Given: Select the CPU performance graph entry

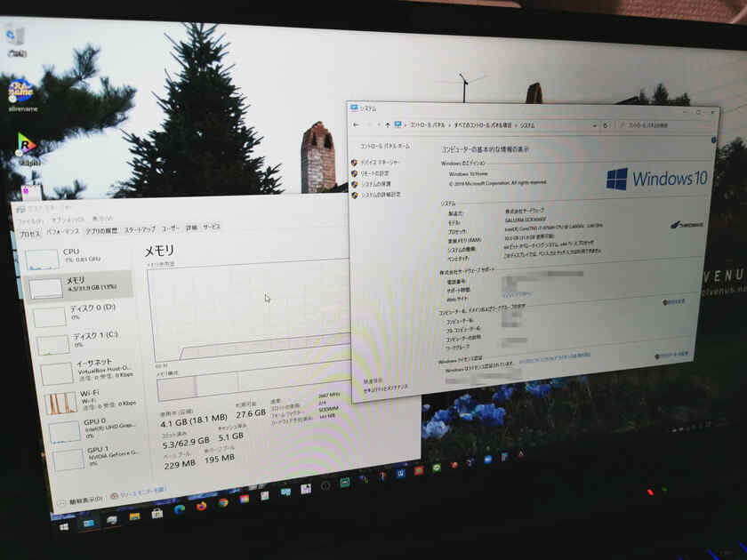Looking at the screenshot, I should 71,257.
